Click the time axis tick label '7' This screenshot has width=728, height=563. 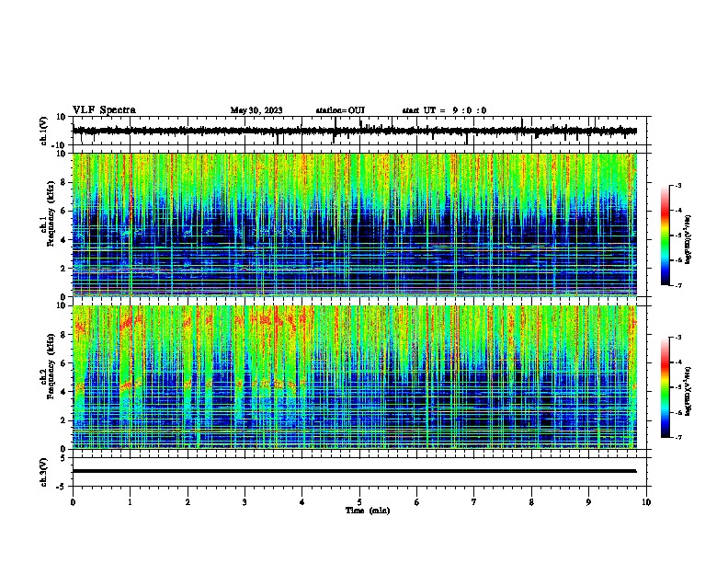474,502
